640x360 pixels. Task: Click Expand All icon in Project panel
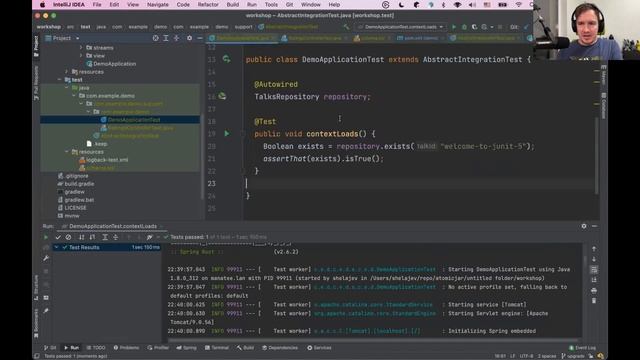tap(166, 38)
